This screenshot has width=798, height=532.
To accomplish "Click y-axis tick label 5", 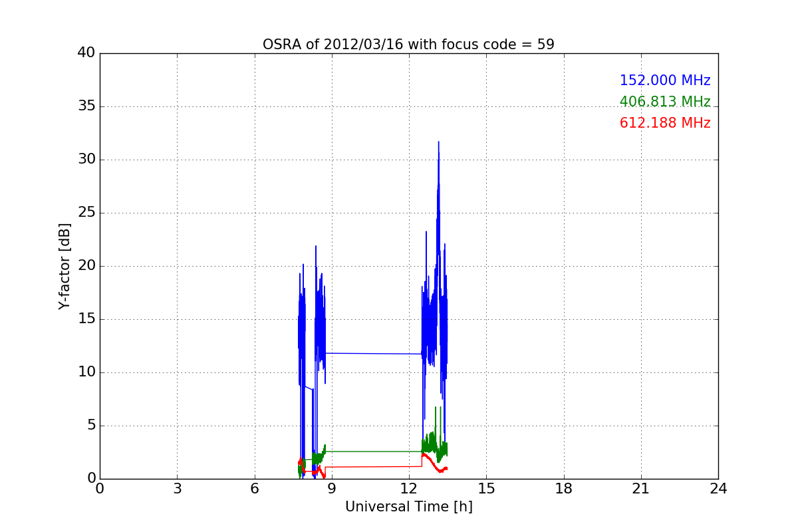I will click(x=90, y=426).
